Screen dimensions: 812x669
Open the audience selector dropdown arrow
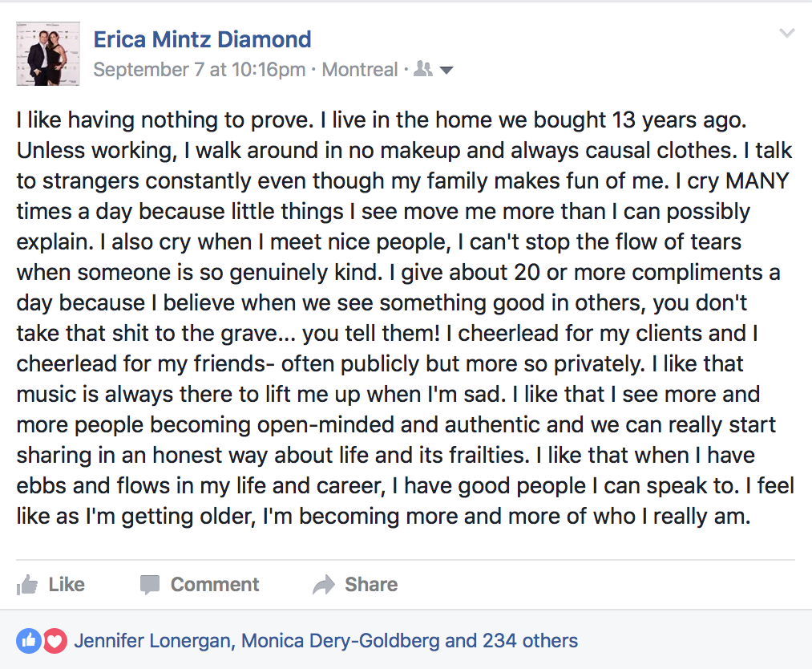point(446,70)
